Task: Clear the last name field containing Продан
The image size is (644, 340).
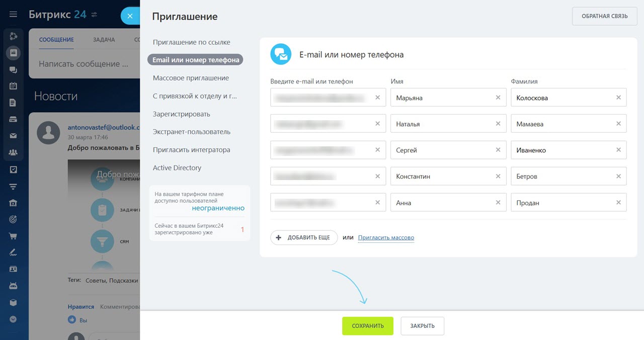Action: [618, 203]
